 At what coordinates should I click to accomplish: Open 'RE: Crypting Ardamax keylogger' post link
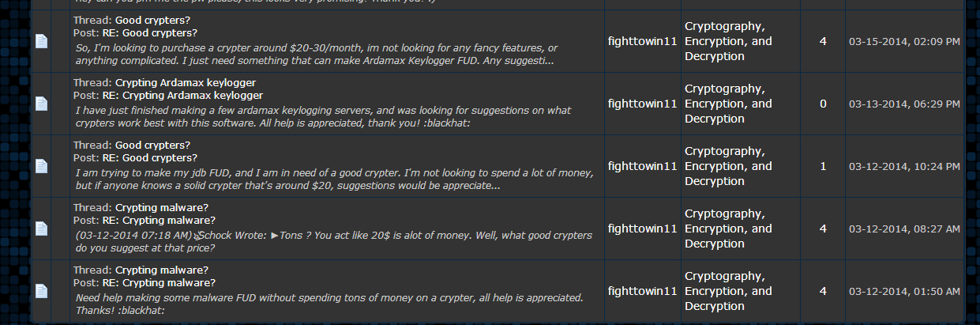[182, 95]
